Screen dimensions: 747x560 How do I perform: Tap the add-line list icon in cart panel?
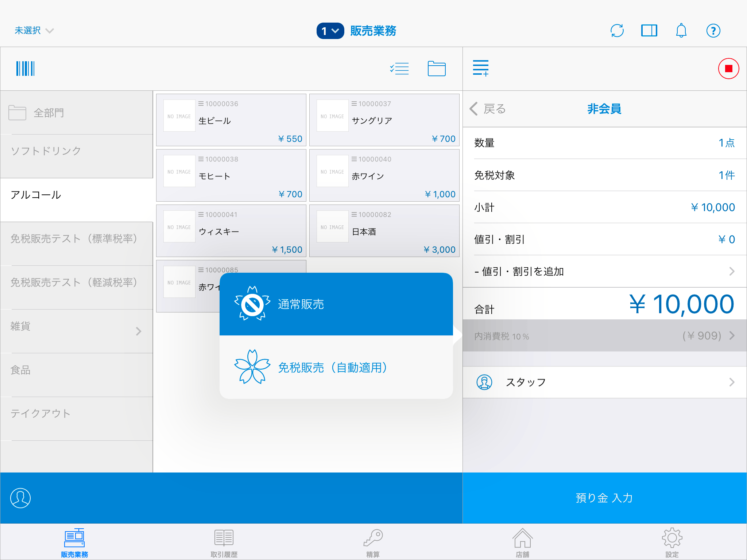click(481, 68)
